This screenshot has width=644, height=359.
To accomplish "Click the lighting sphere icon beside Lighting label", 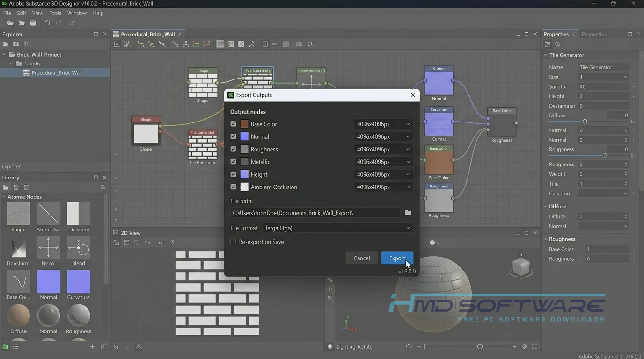I will [330, 346].
